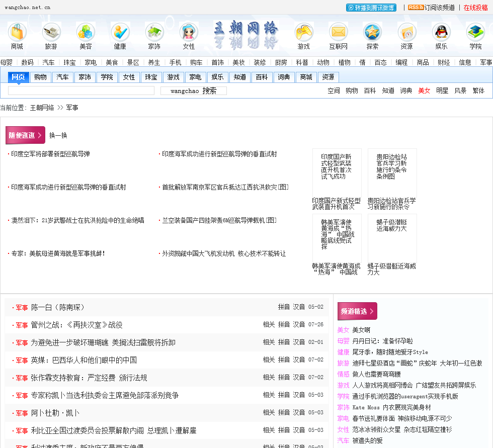Click 拼音 for the 陈一白 row
Screen dimensions: 493x448
(284, 307)
